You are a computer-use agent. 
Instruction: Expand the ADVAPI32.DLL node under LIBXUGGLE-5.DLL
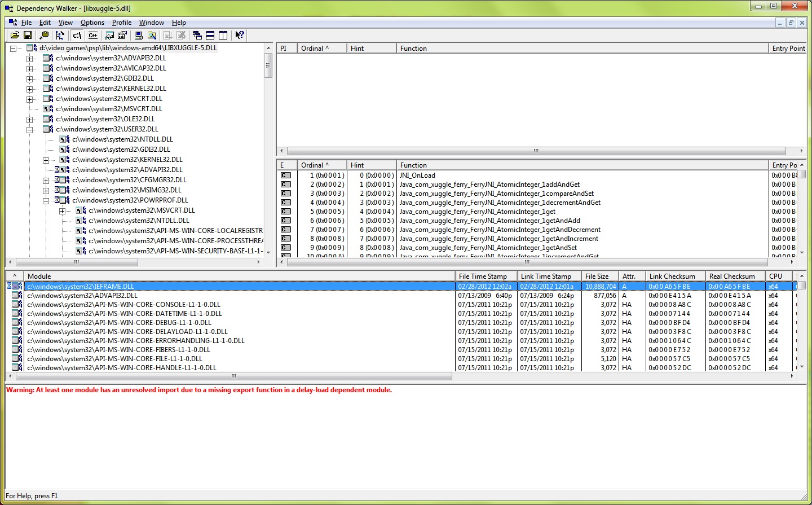[x=29, y=58]
